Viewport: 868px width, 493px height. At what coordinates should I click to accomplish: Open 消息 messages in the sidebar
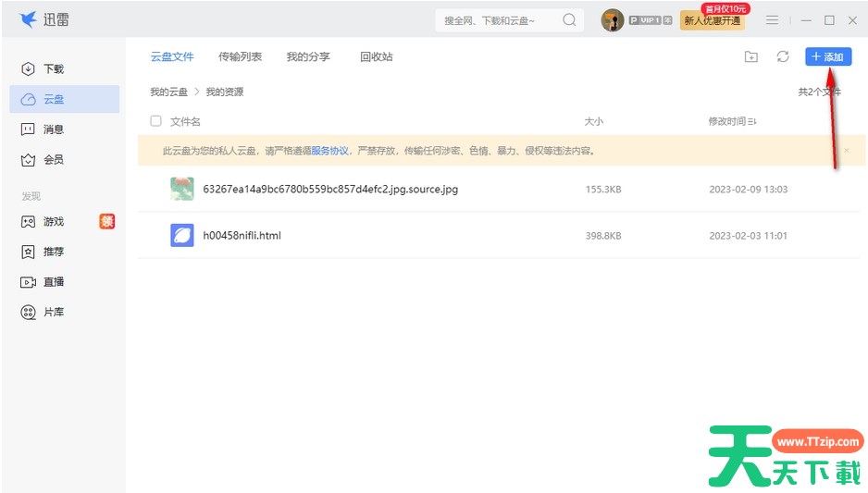[53, 129]
